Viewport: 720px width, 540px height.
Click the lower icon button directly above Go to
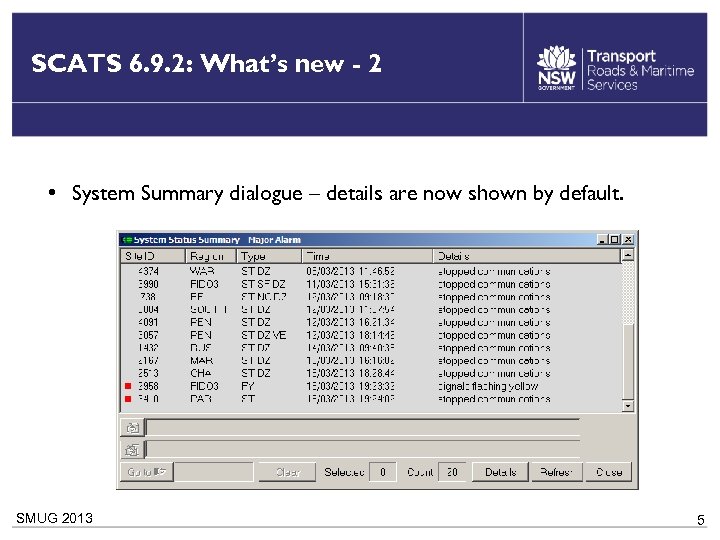coord(132,450)
